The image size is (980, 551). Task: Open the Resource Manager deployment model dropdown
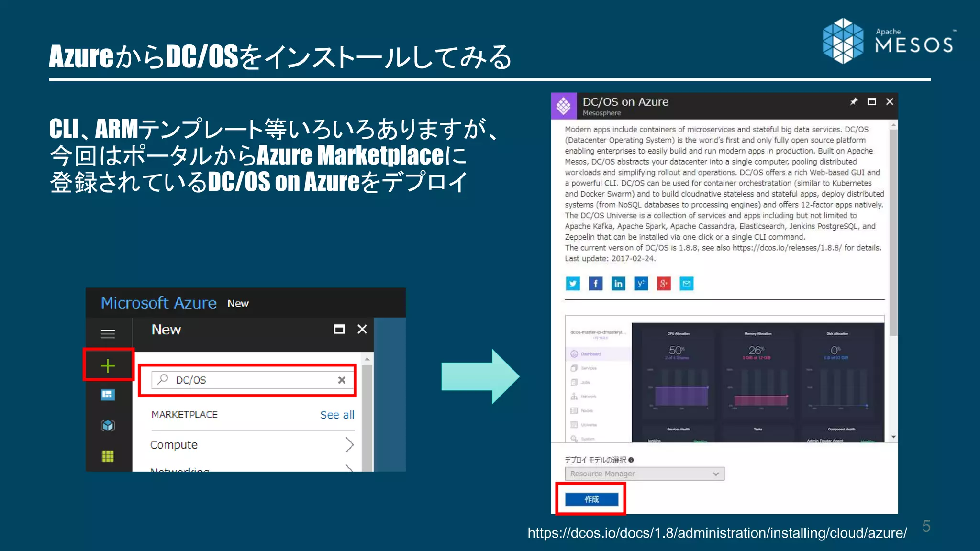click(x=645, y=474)
